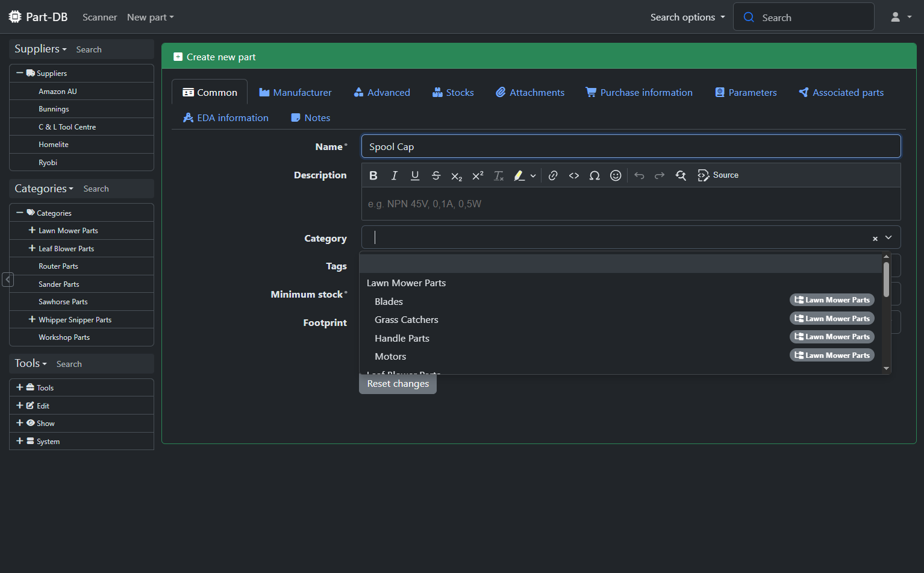Collapse the left sidebar panel

click(x=8, y=280)
